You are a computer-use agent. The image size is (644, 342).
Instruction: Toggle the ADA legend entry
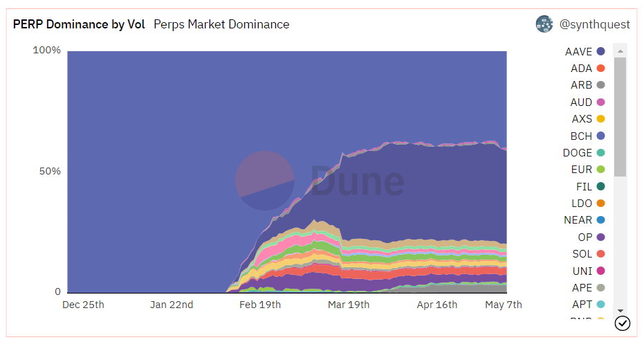pyautogui.click(x=587, y=69)
